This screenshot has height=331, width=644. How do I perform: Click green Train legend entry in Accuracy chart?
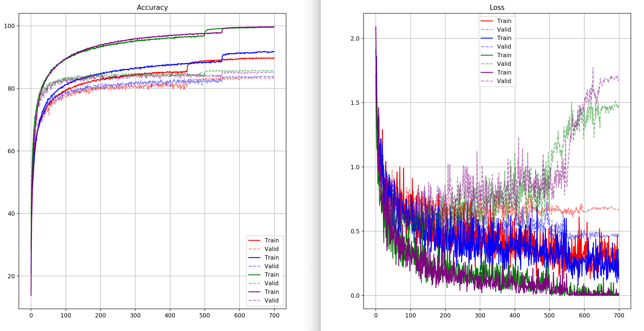271,275
